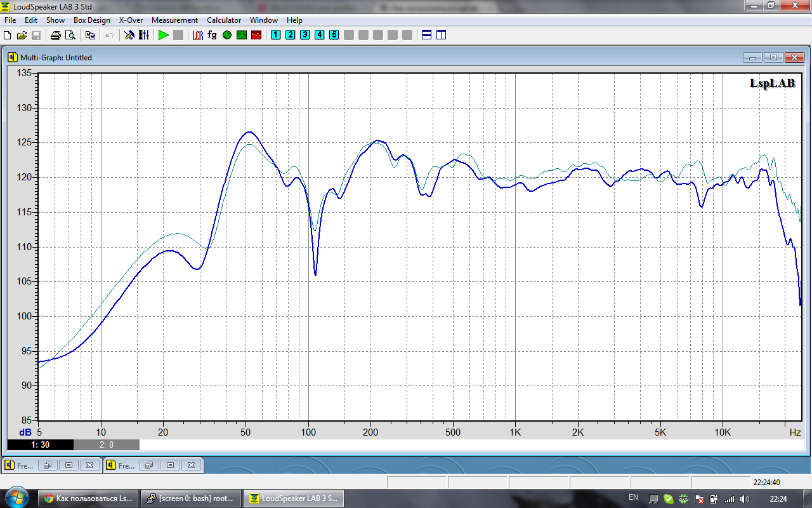Switch to bash PuTTY taskbar item
The image size is (812, 508).
pyautogui.click(x=191, y=498)
